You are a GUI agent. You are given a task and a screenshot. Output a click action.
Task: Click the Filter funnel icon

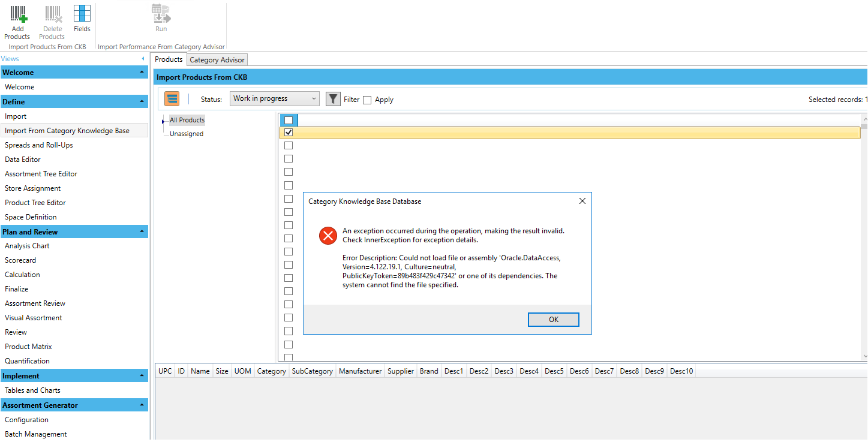coord(333,99)
